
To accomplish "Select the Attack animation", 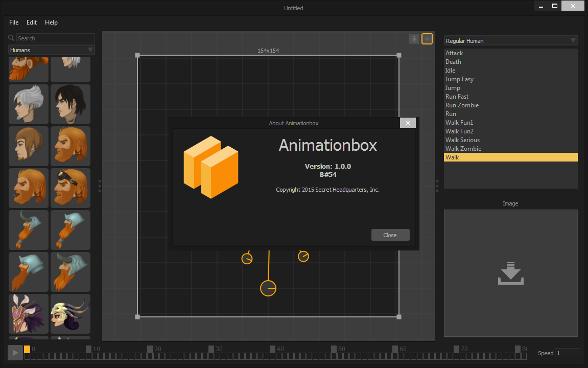I will tap(510, 53).
